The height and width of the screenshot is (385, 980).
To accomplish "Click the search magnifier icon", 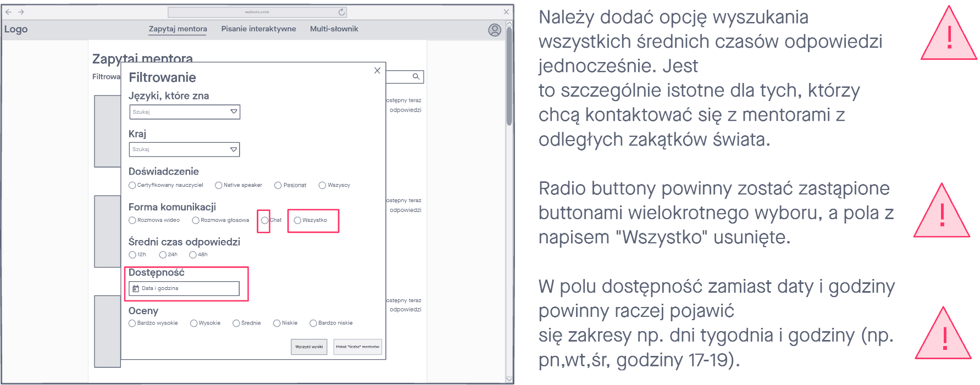I will 416,77.
